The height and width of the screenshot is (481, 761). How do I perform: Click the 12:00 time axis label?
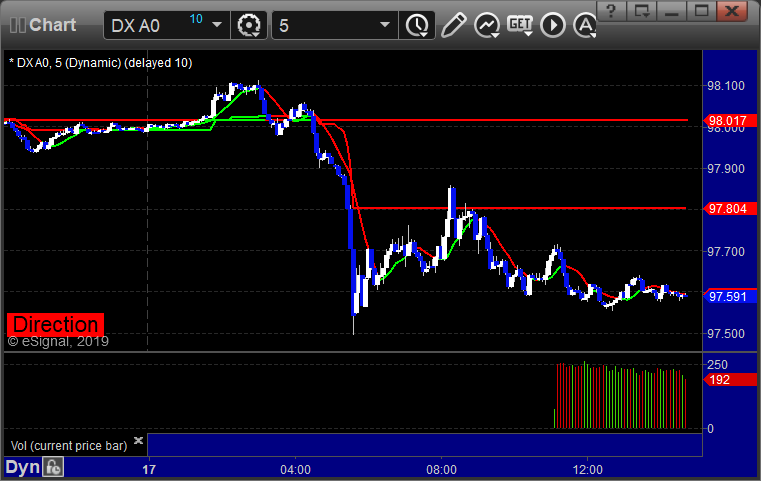tap(588, 470)
